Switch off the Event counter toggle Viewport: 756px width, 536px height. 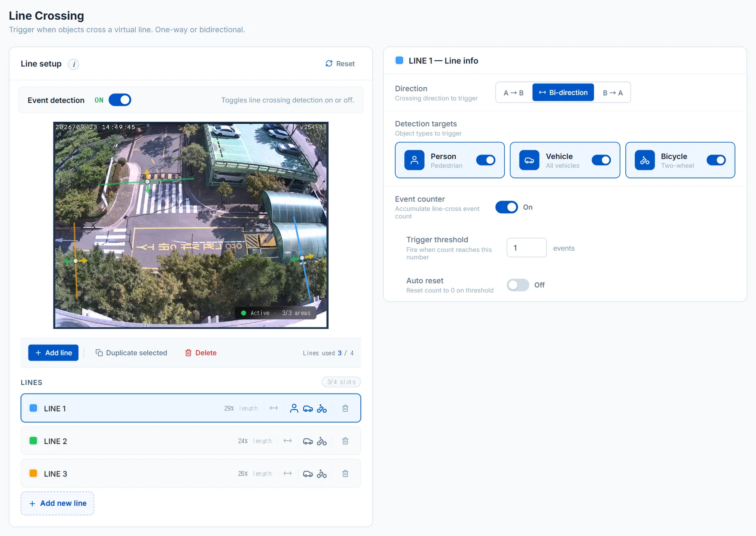[507, 207]
